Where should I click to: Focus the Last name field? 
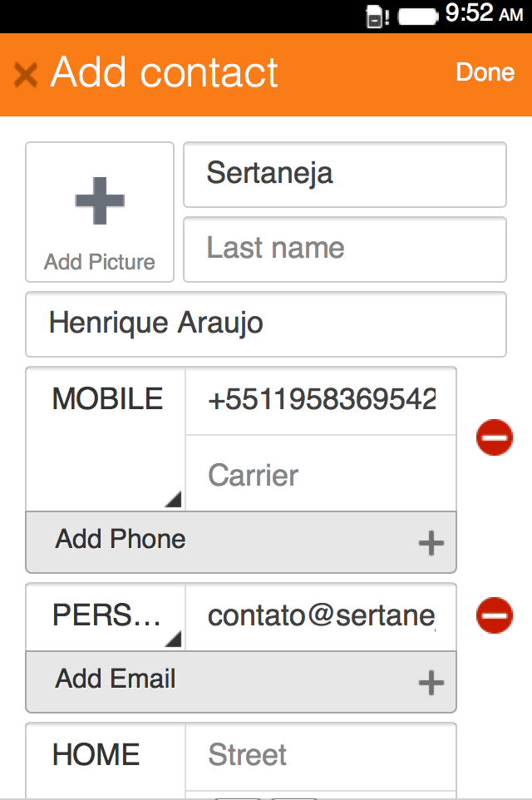click(344, 249)
